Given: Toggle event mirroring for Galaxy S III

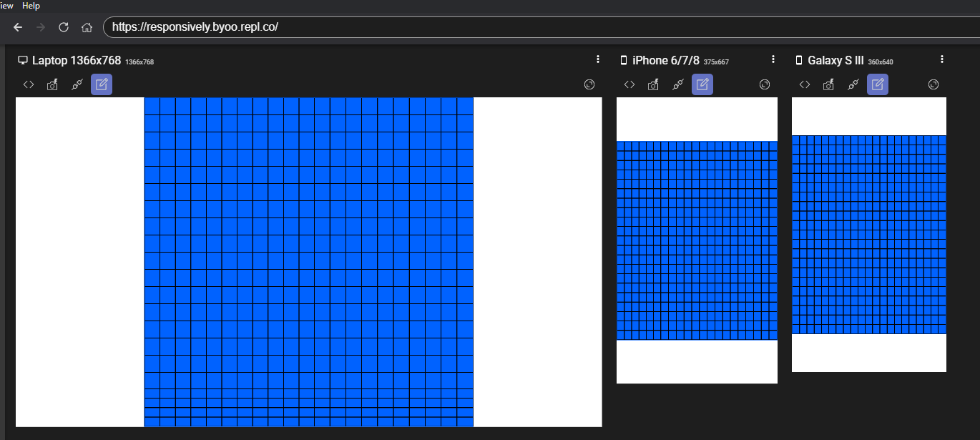Looking at the screenshot, I should click(x=853, y=84).
